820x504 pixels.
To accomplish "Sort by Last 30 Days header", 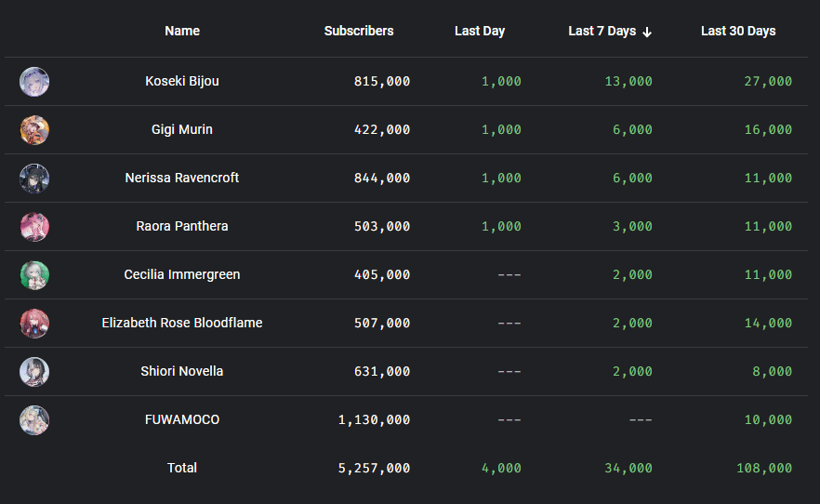I will [738, 31].
